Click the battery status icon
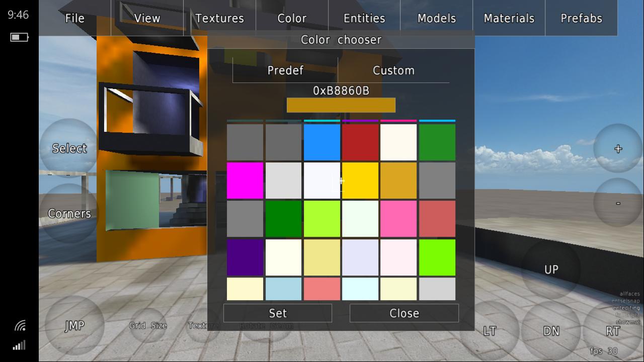Viewport: 644px width, 362px height. coord(19,37)
